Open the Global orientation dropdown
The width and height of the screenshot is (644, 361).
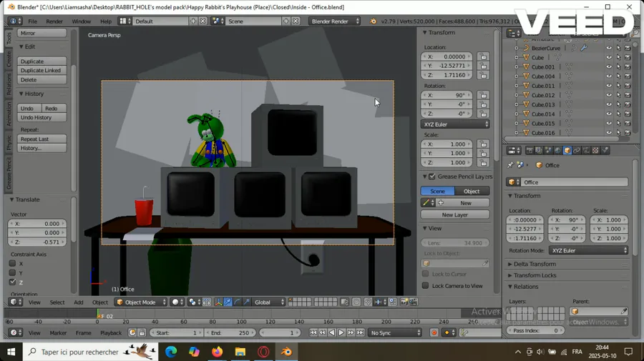268,302
